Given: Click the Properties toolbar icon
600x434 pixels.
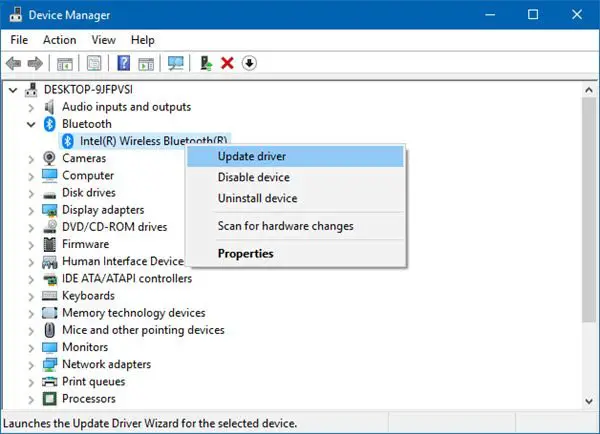Looking at the screenshot, I should (92, 63).
